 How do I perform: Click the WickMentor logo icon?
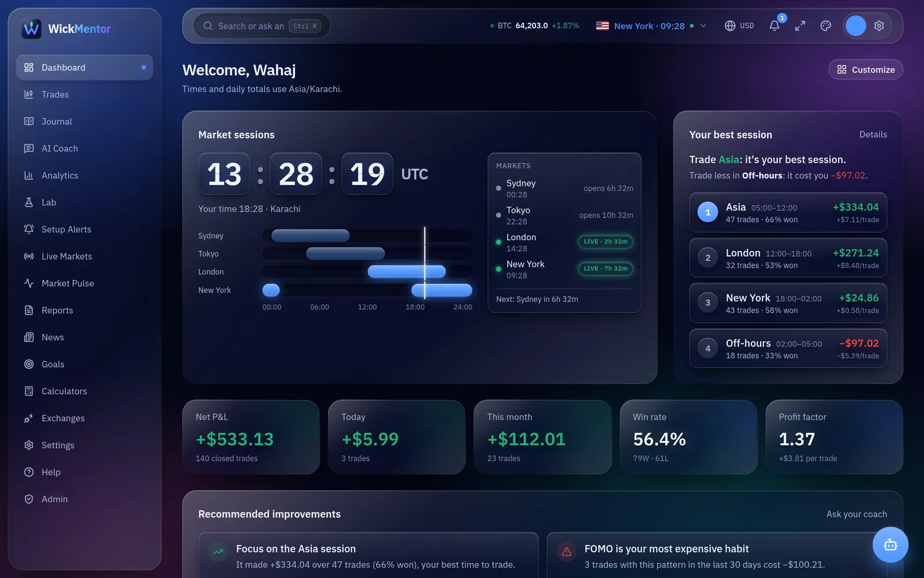[x=31, y=28]
